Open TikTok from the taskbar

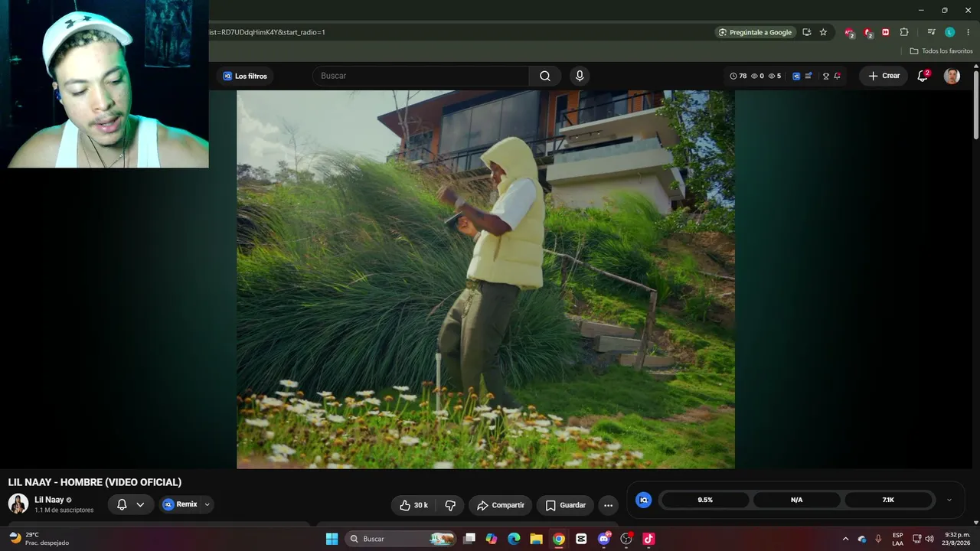[x=648, y=539]
